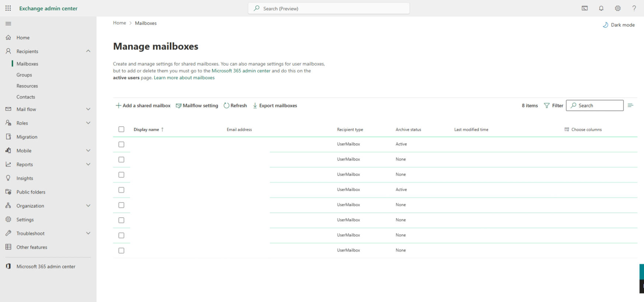The image size is (644, 302).
Task: Open the notifications bell icon
Action: (601, 8)
